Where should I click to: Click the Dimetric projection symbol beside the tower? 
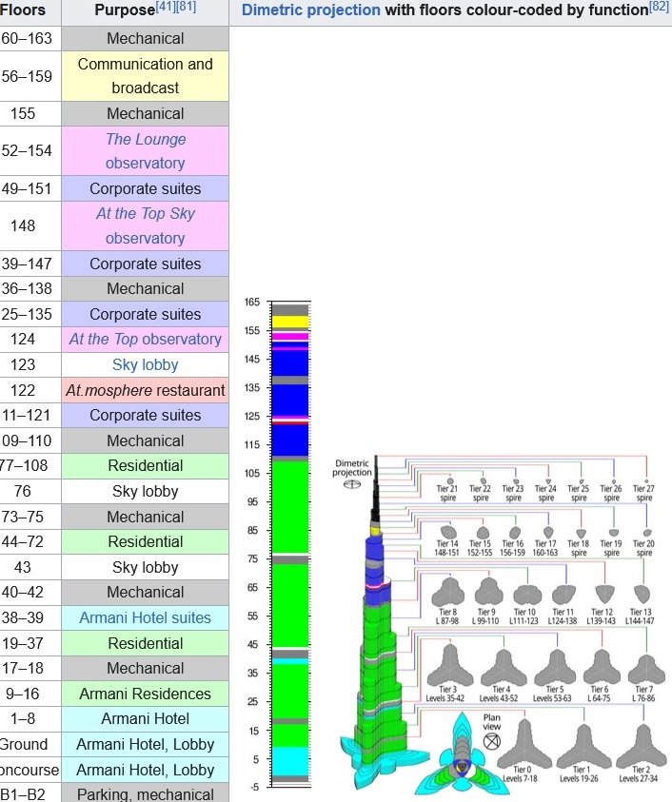coord(352,483)
